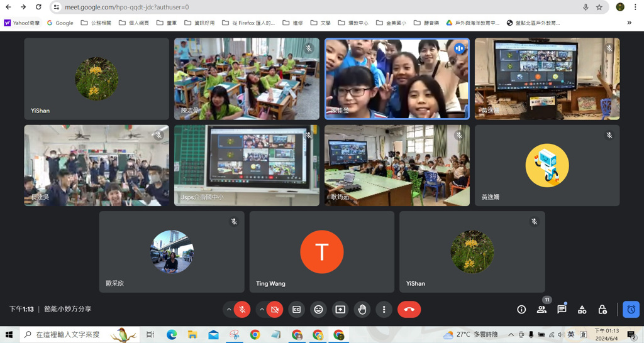This screenshot has width=644, height=343.
Task: Expand video settings arrow beside camera
Action: 262,309
